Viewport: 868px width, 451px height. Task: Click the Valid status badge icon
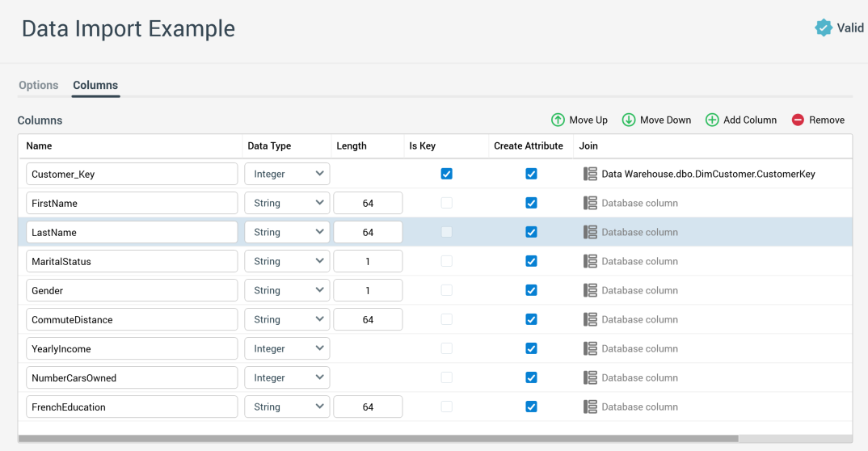(x=824, y=28)
